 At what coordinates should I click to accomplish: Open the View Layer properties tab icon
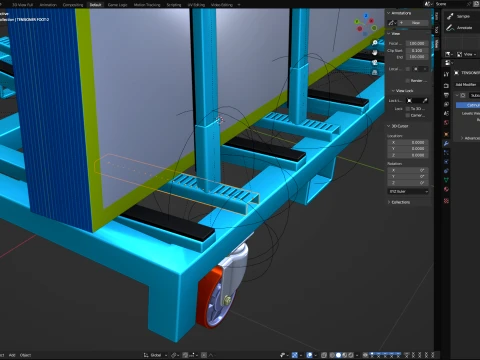[x=446, y=104]
